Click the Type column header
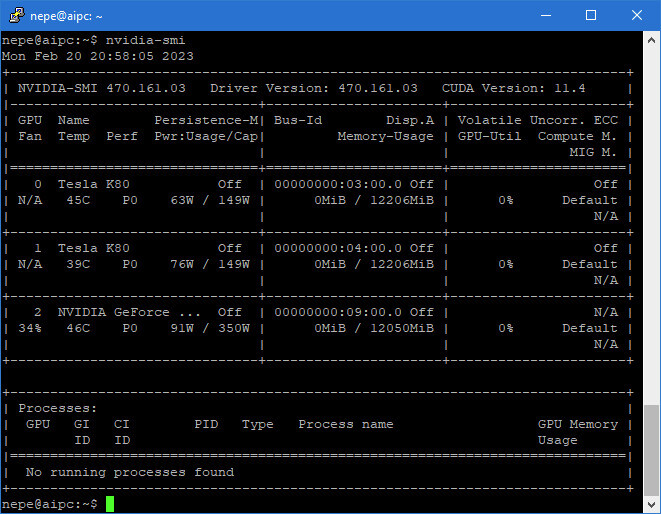661x514 pixels. [258, 425]
